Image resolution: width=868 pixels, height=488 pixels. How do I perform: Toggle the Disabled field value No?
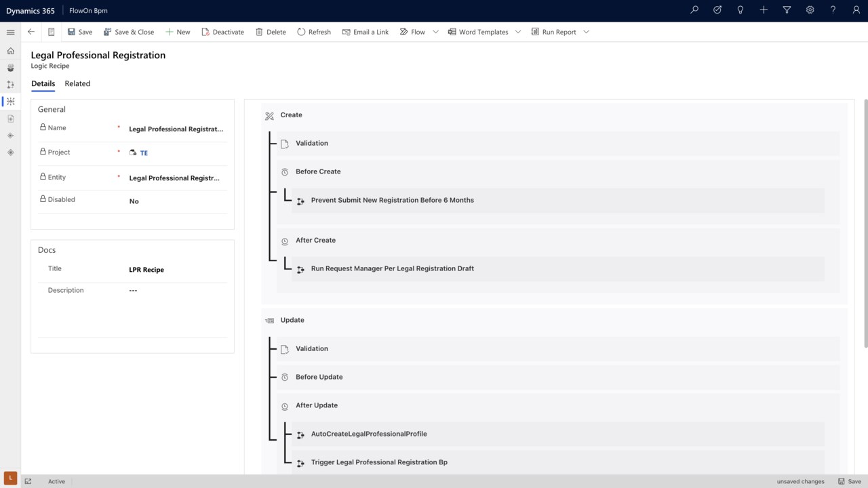[x=134, y=201]
